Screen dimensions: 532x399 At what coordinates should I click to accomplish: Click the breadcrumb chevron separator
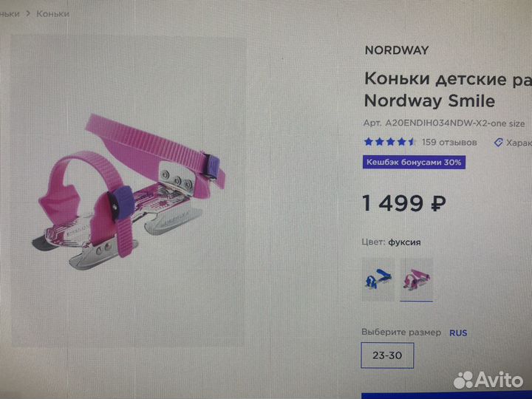pos(28,14)
